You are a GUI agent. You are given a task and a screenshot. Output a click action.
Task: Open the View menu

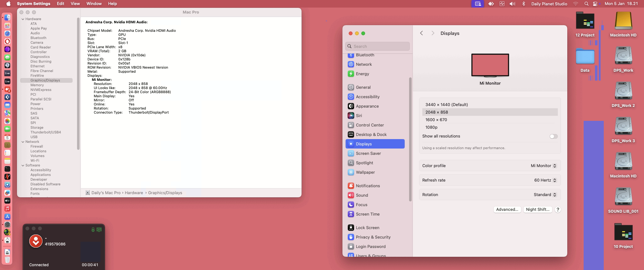pyautogui.click(x=75, y=4)
